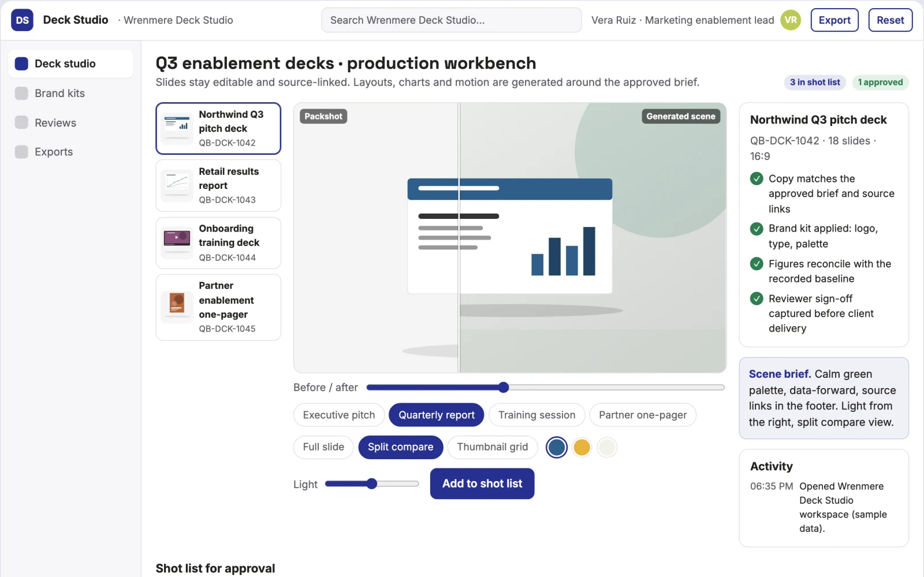This screenshot has height=577, width=924.
Task: Click the green check beside 'Brand kit applied'
Action: [757, 229]
